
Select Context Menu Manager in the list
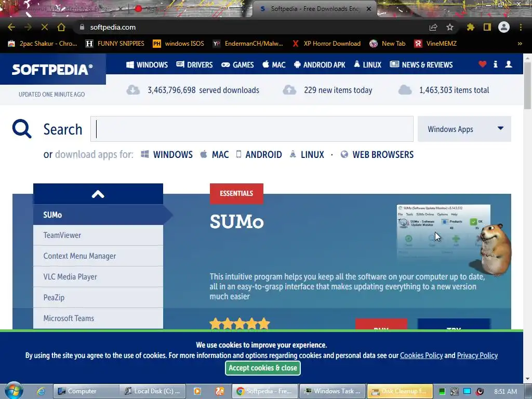[98, 256]
